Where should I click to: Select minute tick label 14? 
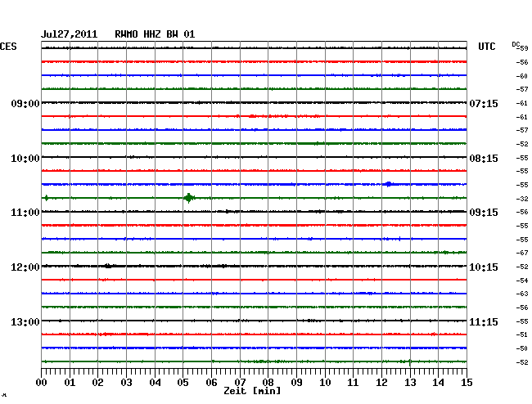(x=438, y=383)
